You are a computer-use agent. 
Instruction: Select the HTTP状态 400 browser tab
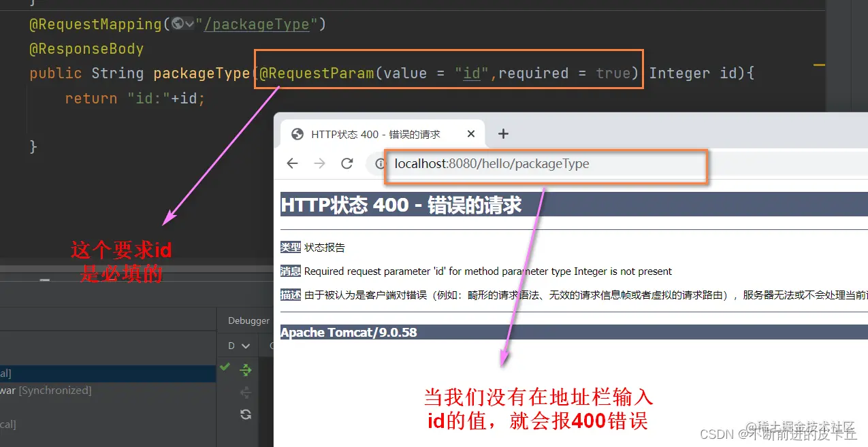(374, 133)
